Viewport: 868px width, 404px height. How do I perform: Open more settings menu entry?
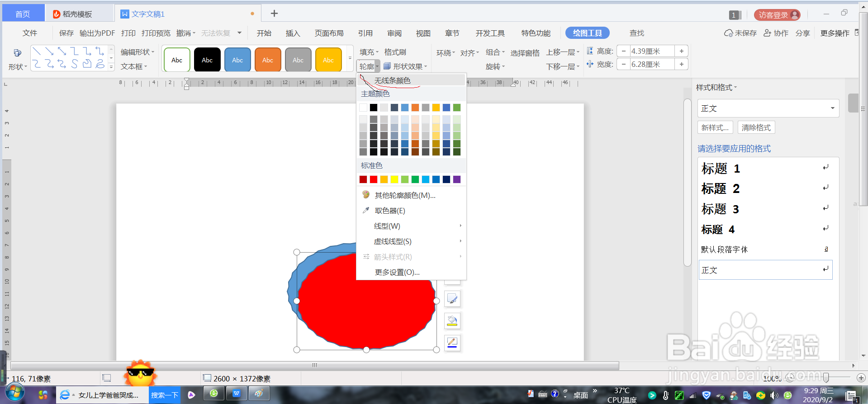(x=411, y=272)
